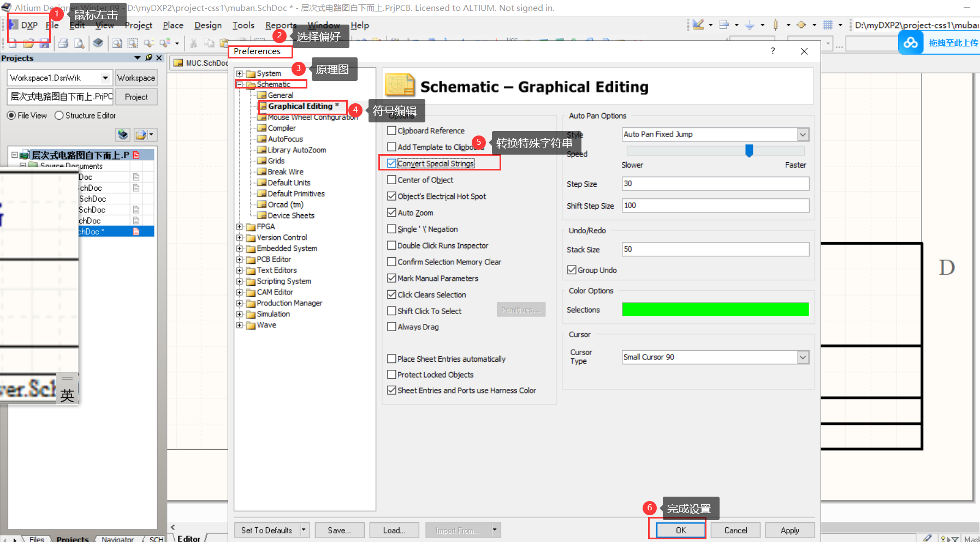The height and width of the screenshot is (542, 980).
Task: Enable Double Click Runs Inspector
Action: pyautogui.click(x=391, y=245)
